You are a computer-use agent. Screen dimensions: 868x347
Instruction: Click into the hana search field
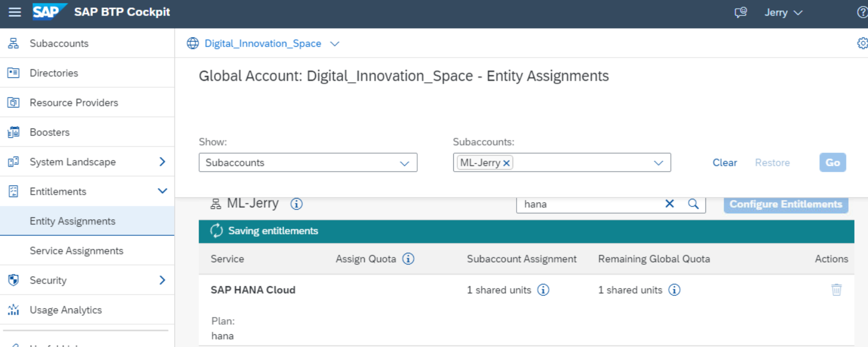pyautogui.click(x=588, y=204)
